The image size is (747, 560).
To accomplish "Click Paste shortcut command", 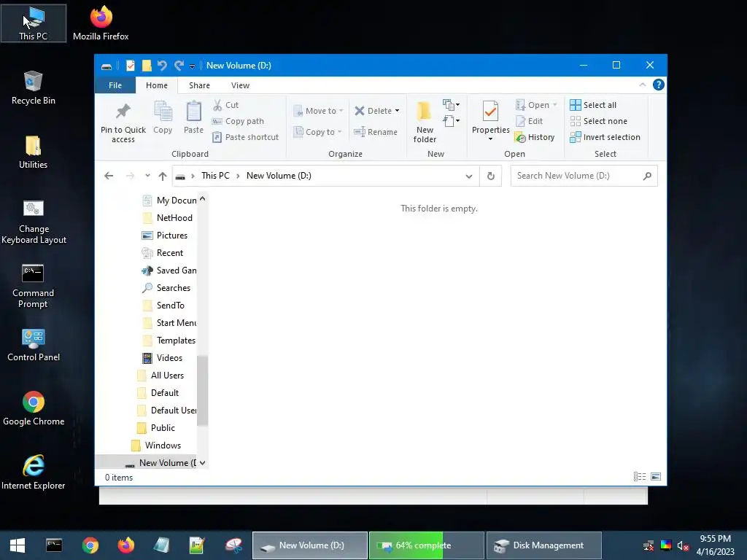I will (x=245, y=137).
